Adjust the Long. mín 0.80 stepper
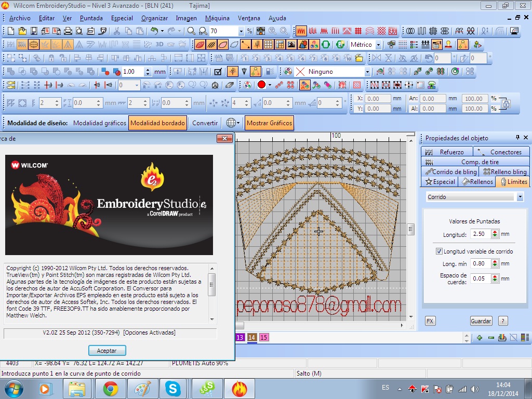 pos(495,263)
